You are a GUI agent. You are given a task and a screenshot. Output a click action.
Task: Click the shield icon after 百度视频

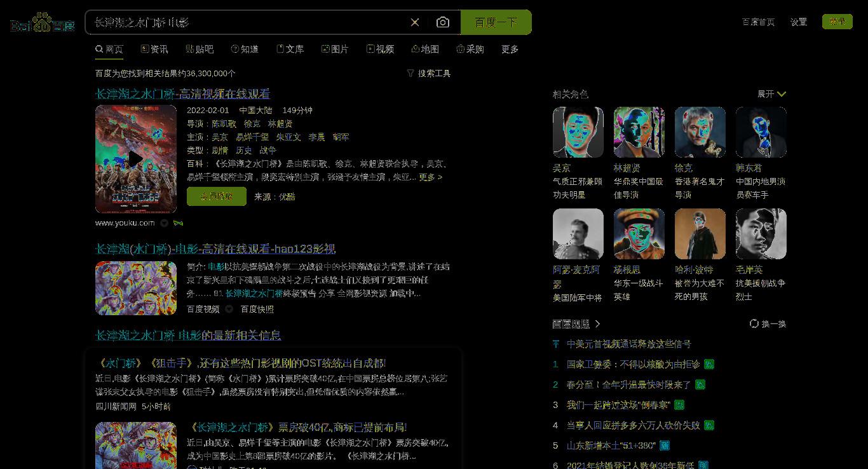point(229,309)
